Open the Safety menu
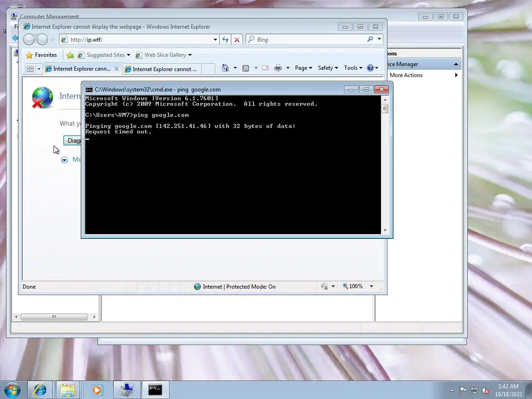Viewport: 532px width, 399px height. (x=328, y=68)
